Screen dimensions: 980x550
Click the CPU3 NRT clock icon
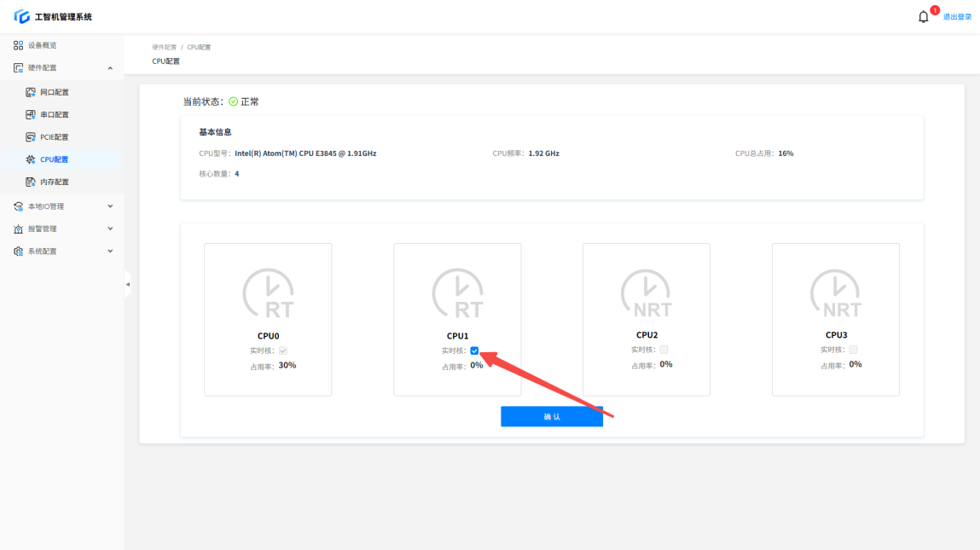(x=836, y=293)
